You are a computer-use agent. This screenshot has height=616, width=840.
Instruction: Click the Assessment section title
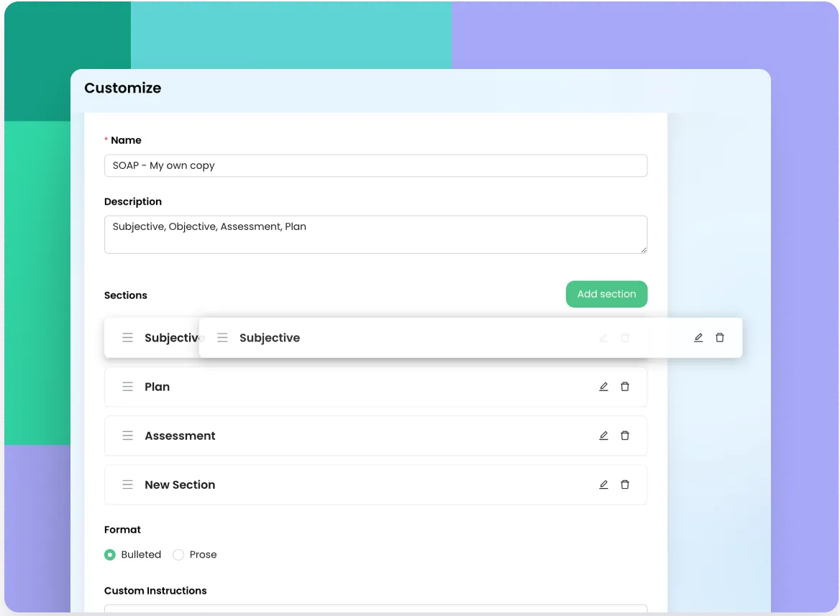[x=180, y=436]
